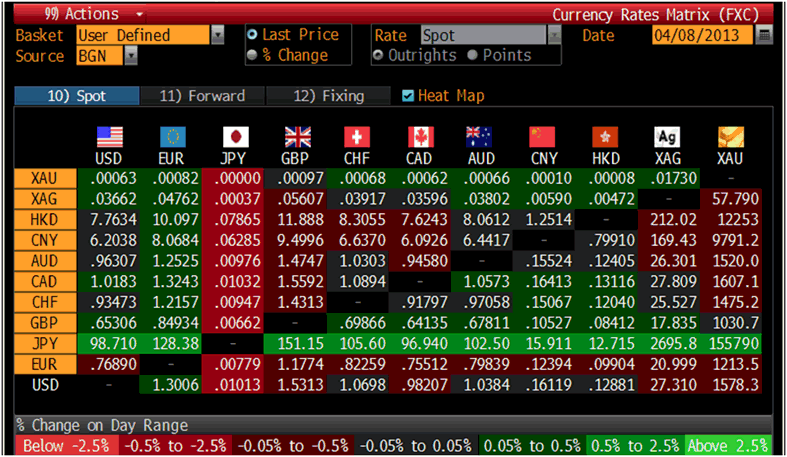Switch to the Fixing tab

[328, 96]
